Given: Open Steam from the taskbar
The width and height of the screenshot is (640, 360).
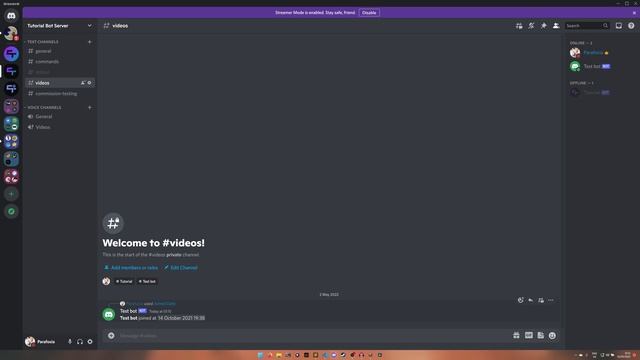Looking at the screenshot, I should [343, 355].
